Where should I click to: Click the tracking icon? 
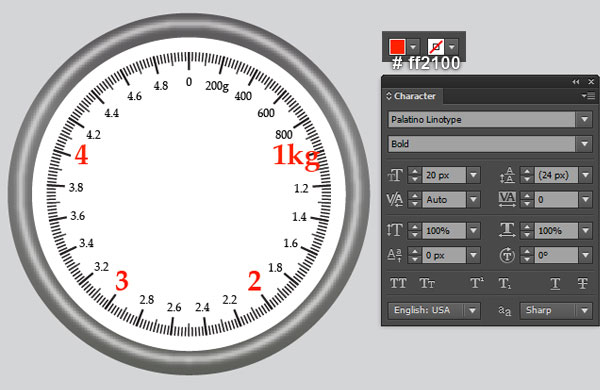507,199
